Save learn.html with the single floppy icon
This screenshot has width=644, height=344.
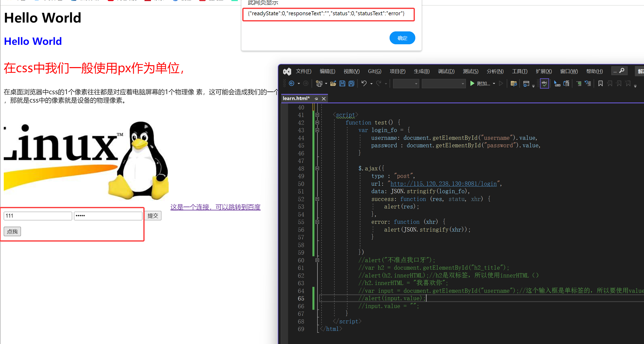pyautogui.click(x=342, y=83)
